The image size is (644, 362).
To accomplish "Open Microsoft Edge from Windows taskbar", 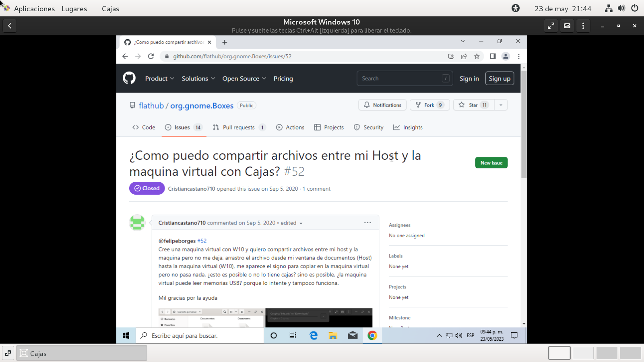I will (313, 335).
